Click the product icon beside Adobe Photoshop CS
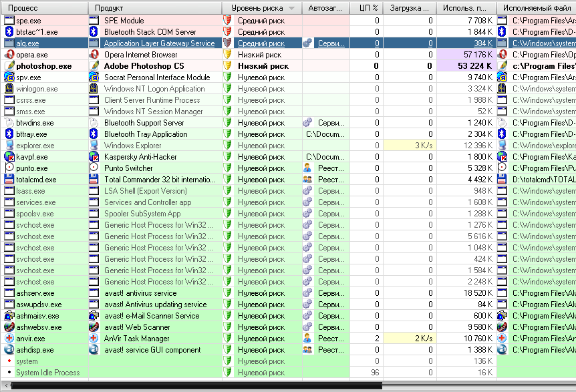This screenshot has width=576, height=392. tap(94, 66)
